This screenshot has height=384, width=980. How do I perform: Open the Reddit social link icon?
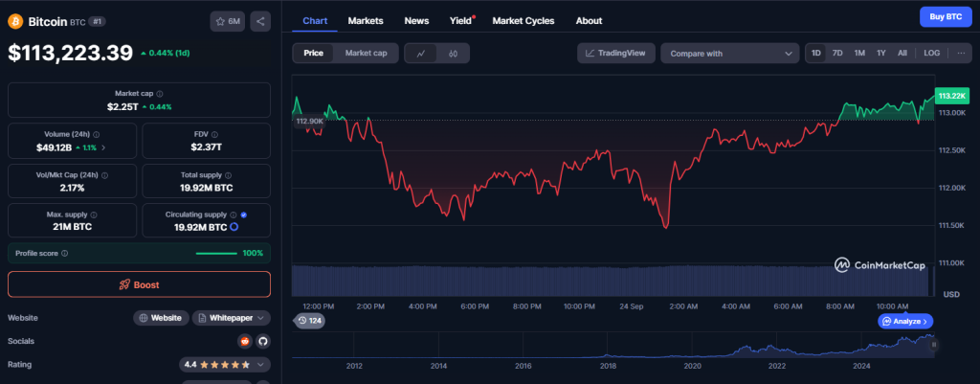[x=244, y=341]
